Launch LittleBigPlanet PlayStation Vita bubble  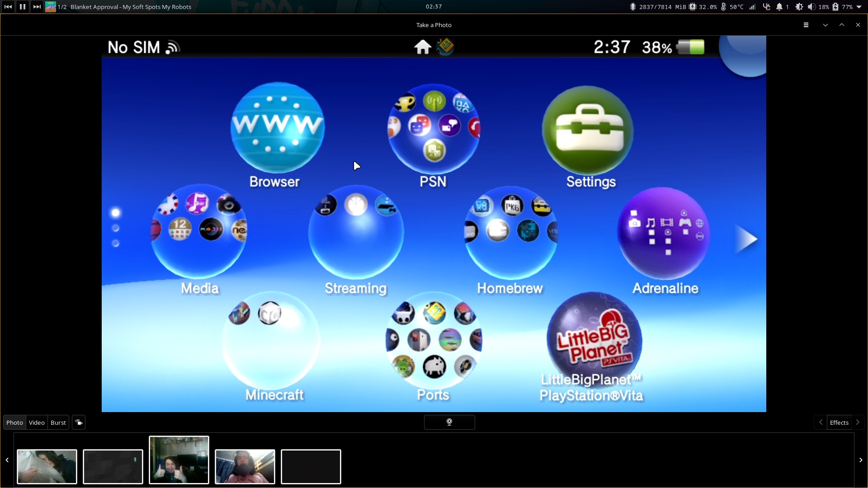click(x=594, y=340)
